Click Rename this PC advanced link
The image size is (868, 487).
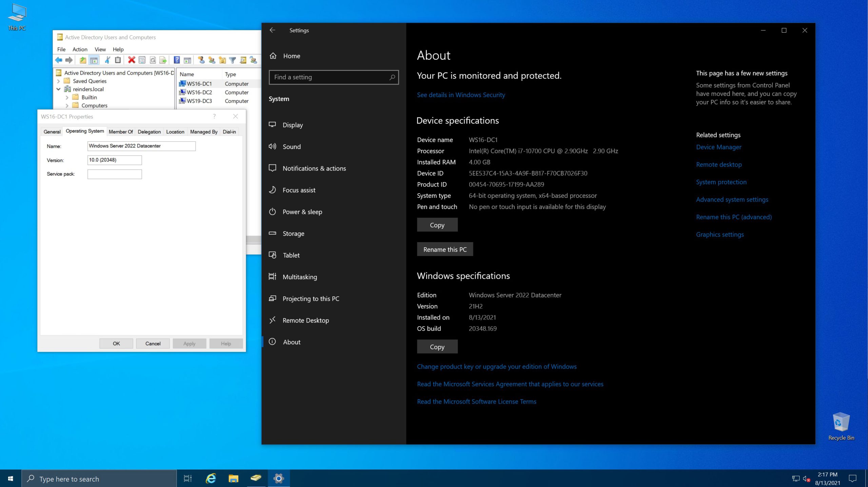click(734, 216)
